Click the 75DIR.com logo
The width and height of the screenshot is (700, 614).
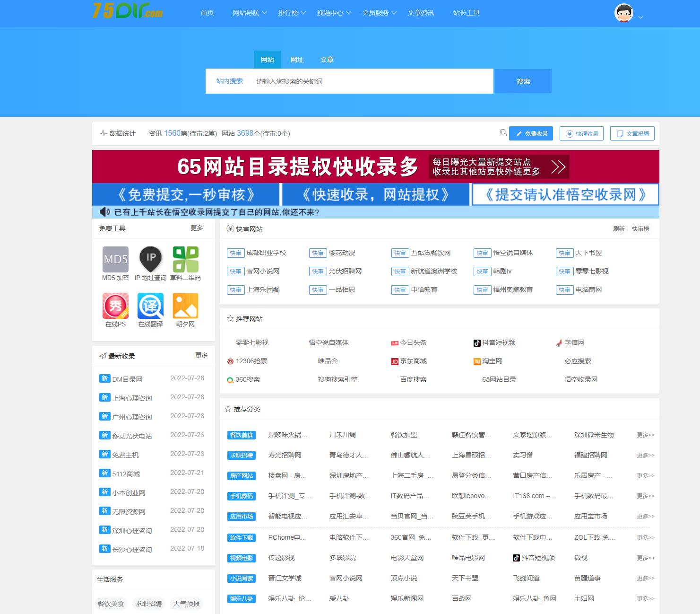tap(128, 10)
